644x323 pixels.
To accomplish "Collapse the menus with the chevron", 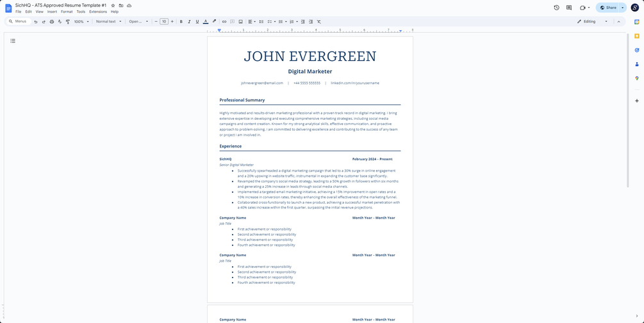I will point(618,21).
